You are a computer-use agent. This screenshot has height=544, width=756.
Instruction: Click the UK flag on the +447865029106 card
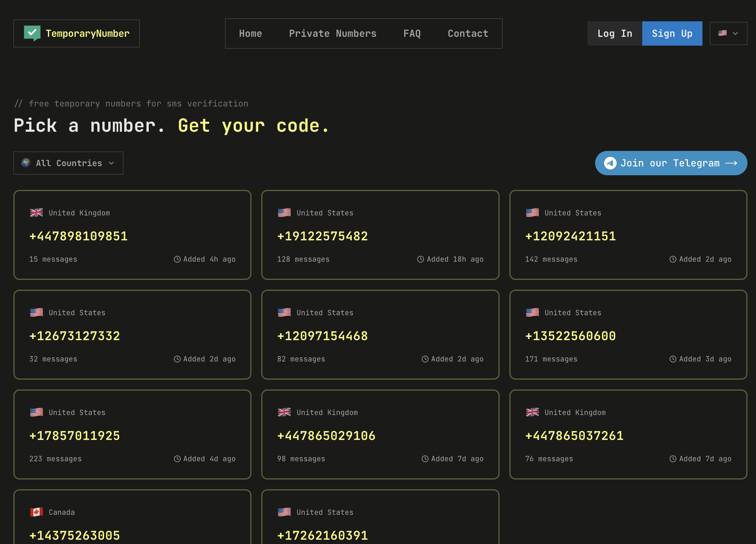click(x=284, y=412)
